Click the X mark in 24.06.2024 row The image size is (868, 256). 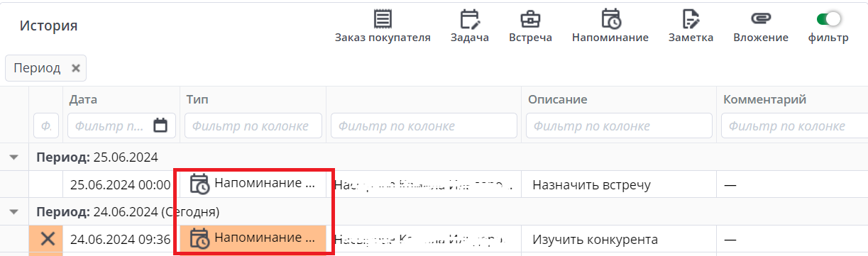(48, 239)
